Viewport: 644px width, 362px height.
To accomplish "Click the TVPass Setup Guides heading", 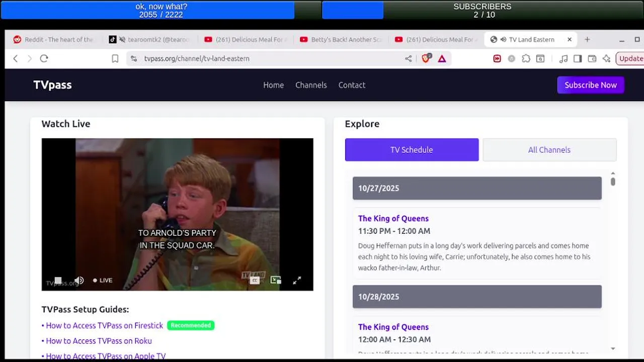I will [85, 309].
